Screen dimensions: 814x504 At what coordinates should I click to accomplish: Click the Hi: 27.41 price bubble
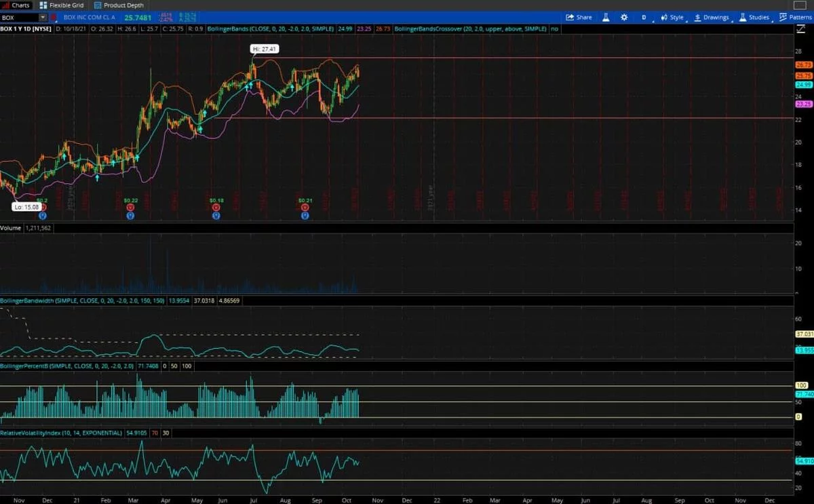point(264,50)
